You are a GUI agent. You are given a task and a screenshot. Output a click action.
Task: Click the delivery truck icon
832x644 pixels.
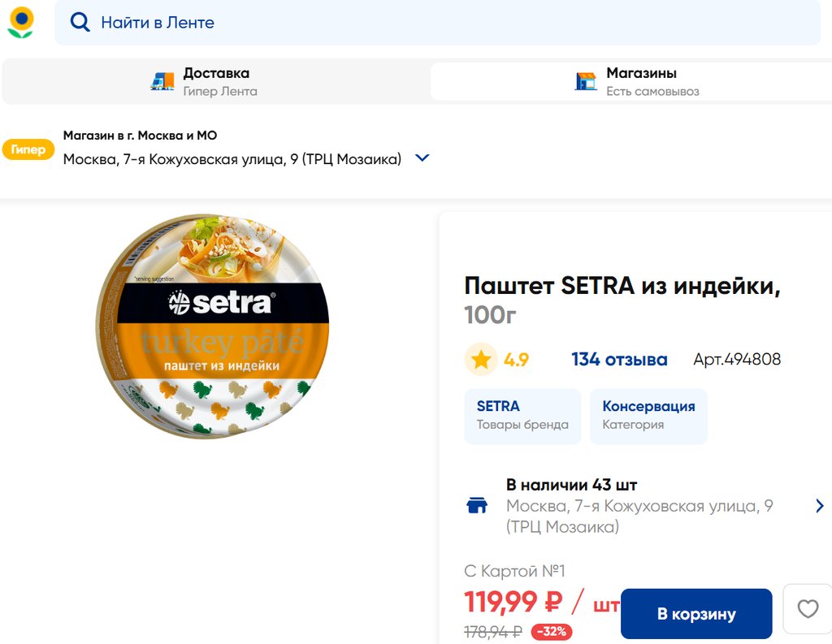[162, 81]
